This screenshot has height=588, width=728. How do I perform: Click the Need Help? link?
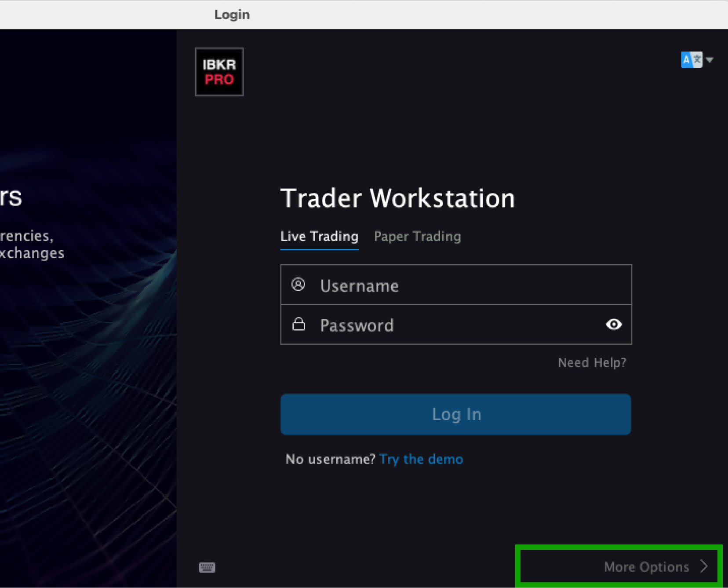[592, 363]
